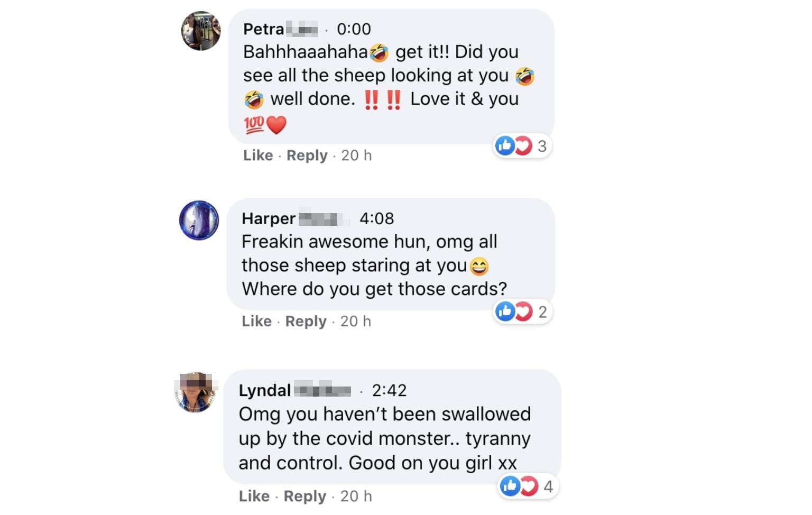Open Lyndal's name link
Image resolution: width=812 pixels, height=515 pixels.
click(294, 390)
